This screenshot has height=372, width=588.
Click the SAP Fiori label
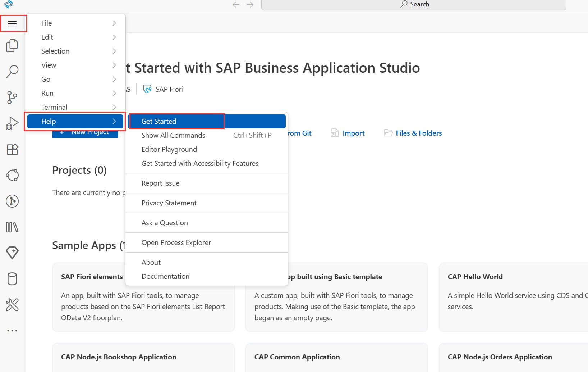click(x=169, y=89)
